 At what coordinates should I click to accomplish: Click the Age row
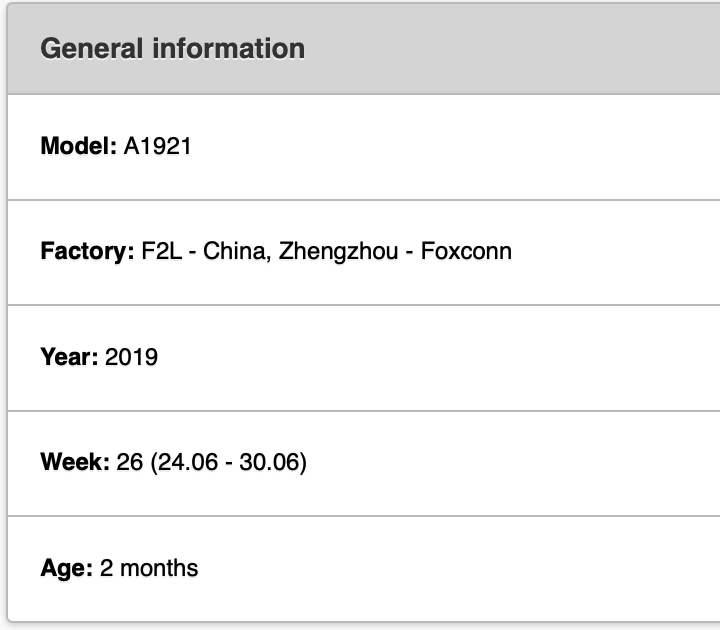[x=364, y=568]
